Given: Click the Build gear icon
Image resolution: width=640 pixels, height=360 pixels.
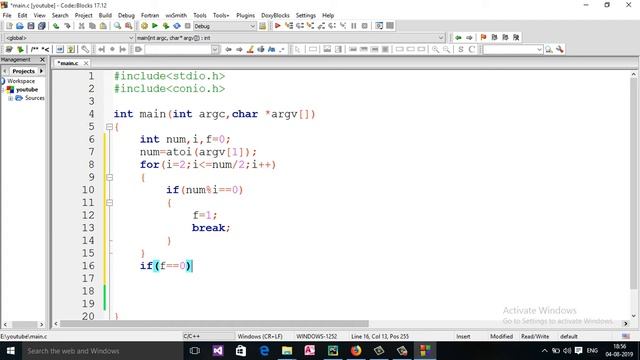Looking at the screenshot, I should click(x=144, y=26).
